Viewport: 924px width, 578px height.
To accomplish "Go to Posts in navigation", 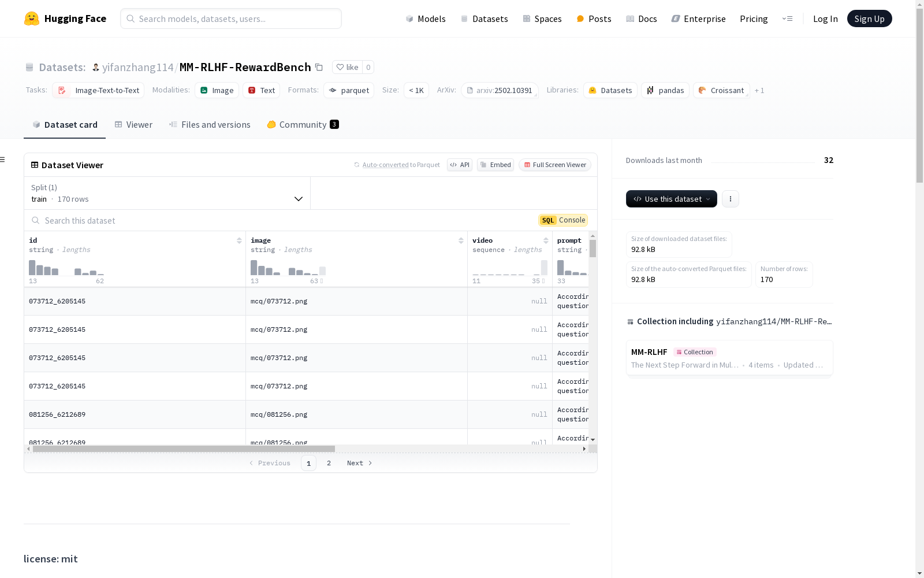I will (x=594, y=18).
